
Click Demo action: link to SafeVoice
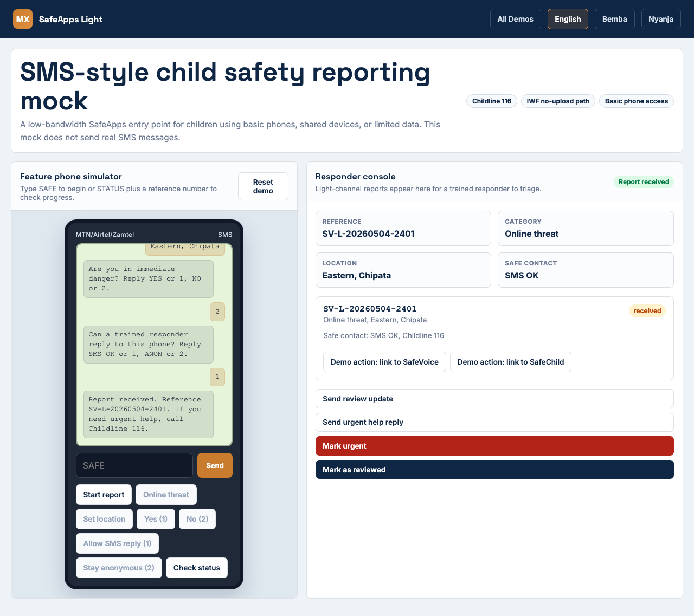pos(384,362)
